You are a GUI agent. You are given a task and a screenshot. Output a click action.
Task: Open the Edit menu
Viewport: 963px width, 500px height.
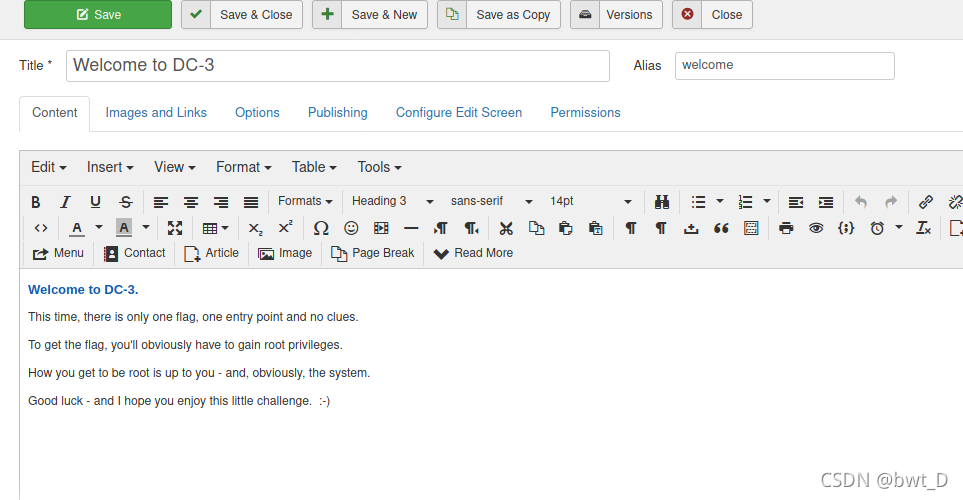click(x=49, y=167)
